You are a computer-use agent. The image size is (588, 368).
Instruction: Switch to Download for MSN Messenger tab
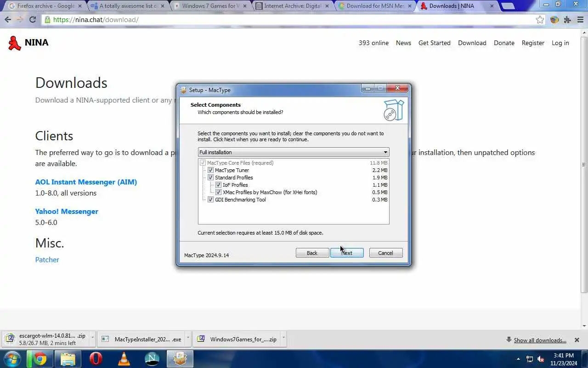click(x=375, y=6)
